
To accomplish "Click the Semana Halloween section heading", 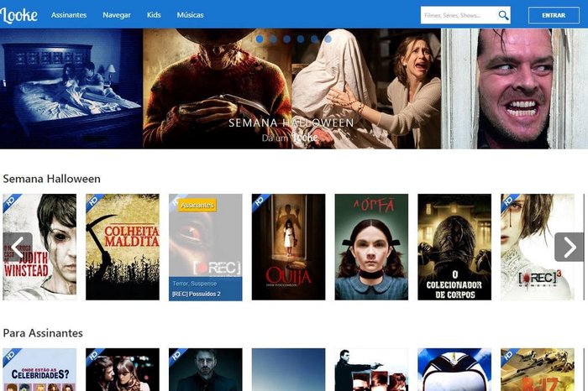I will (52, 179).
